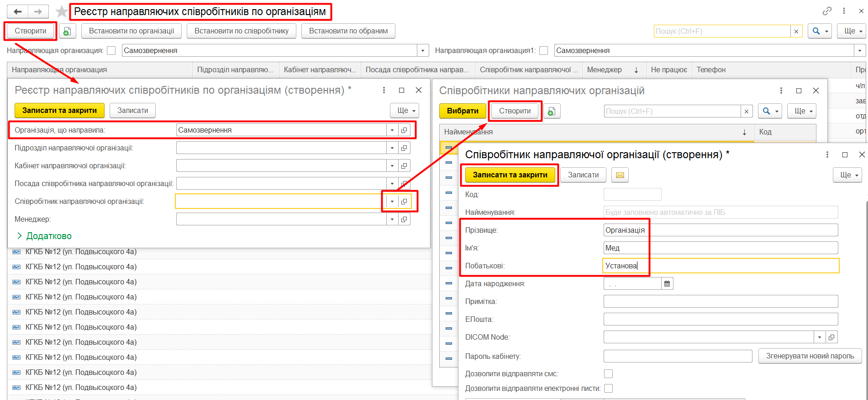Expand the Додатково section
868x400 pixels.
coord(44,236)
